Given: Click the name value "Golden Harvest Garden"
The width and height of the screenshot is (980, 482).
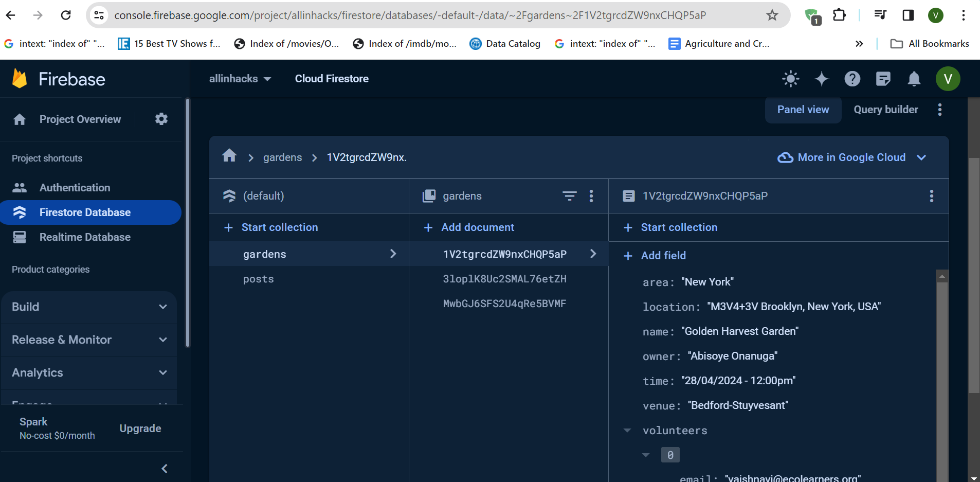Looking at the screenshot, I should click(x=740, y=331).
